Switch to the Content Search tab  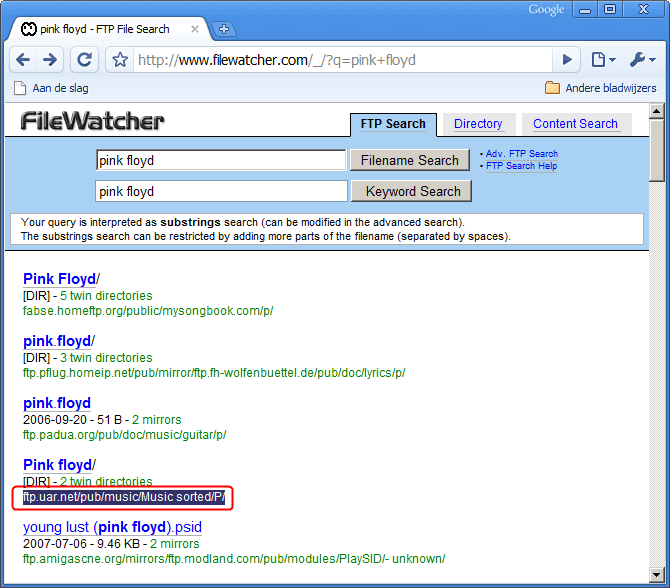(575, 124)
